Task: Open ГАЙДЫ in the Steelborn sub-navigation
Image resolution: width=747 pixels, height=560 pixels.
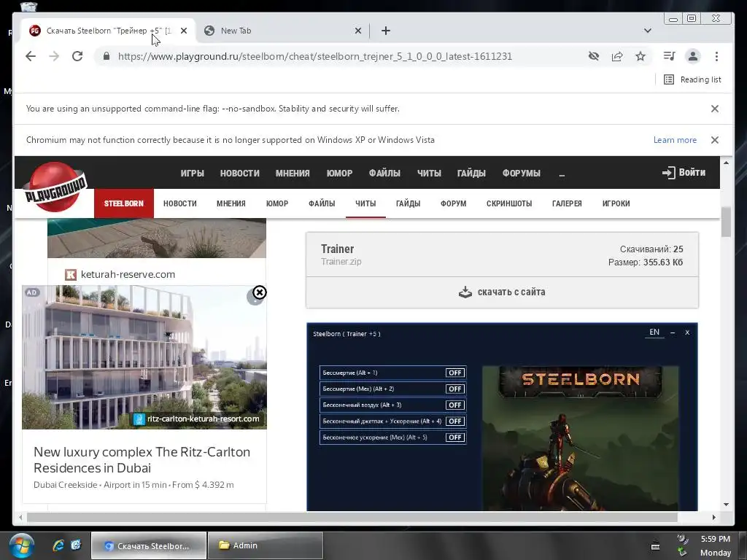Action: [x=409, y=203]
